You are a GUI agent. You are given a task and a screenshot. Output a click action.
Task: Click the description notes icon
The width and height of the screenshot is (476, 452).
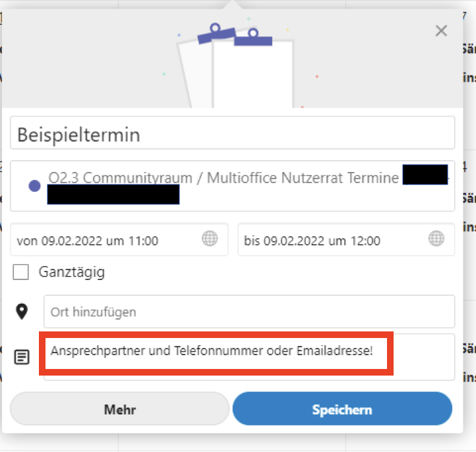coord(22,358)
